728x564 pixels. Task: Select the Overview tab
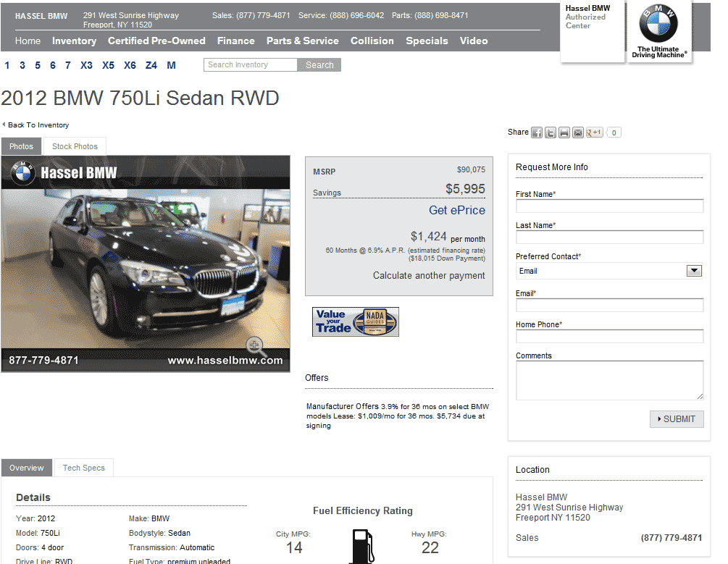[x=27, y=468]
